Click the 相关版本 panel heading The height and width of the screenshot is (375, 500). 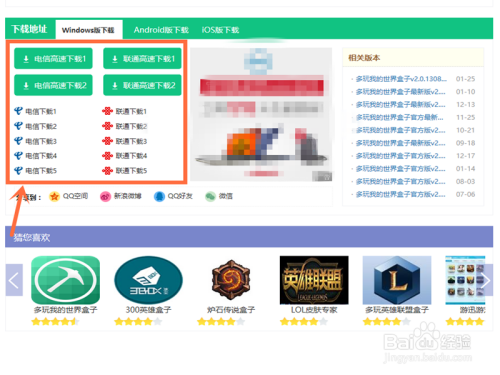364,58
